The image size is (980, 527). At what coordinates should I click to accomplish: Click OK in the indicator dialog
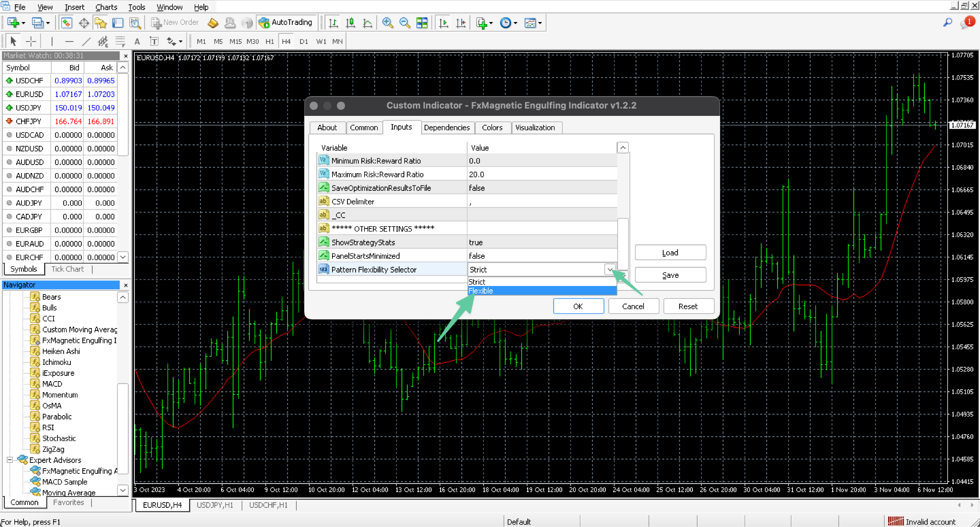(578, 306)
